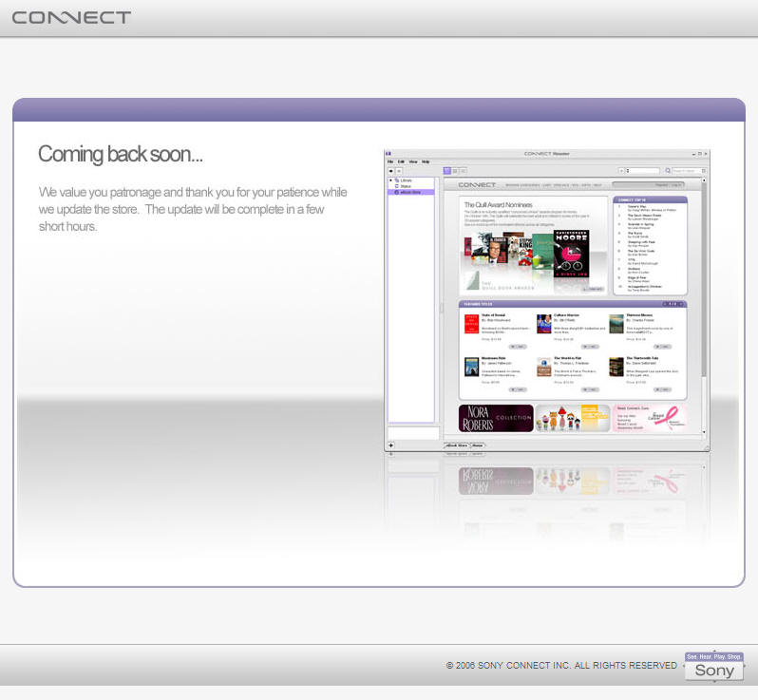The height and width of the screenshot is (700, 758).
Task: Open the Maximum Ride book cover
Action: pyautogui.click(x=471, y=367)
